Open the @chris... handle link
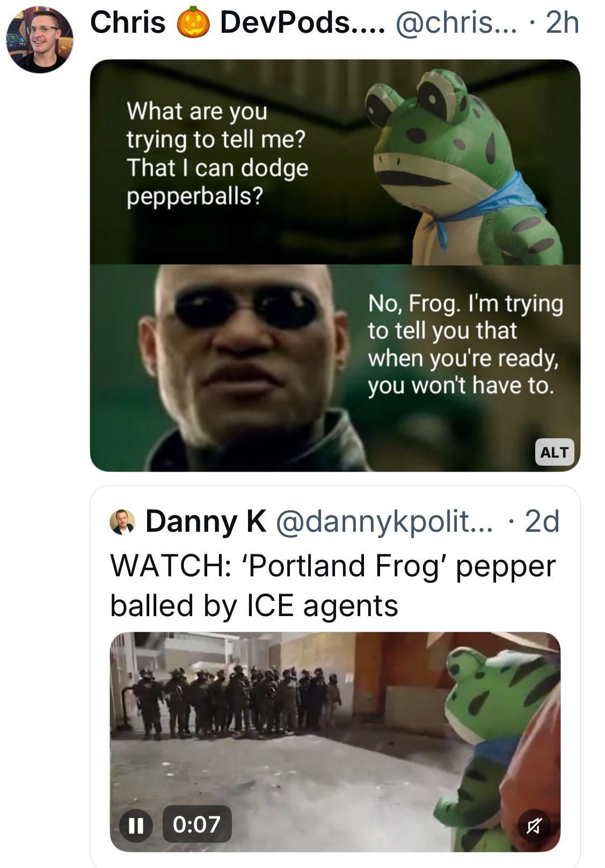This screenshot has height=868, width=605. pyautogui.click(x=456, y=23)
